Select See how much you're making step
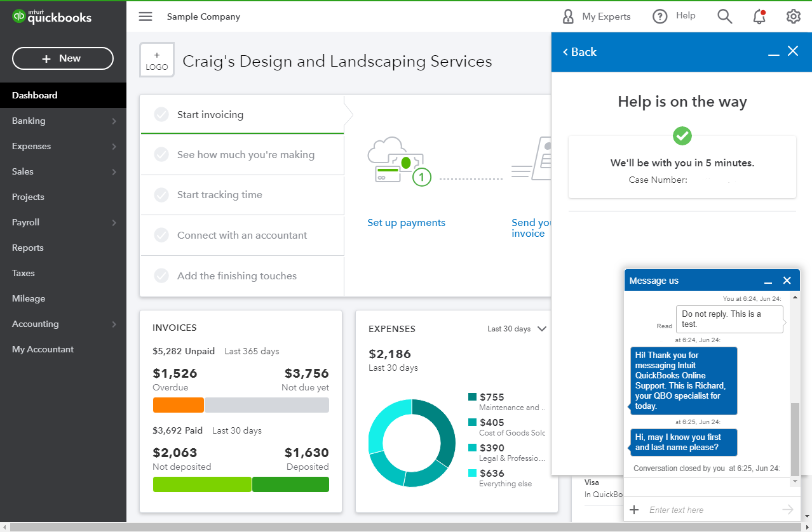The width and height of the screenshot is (812, 532). tap(242, 155)
